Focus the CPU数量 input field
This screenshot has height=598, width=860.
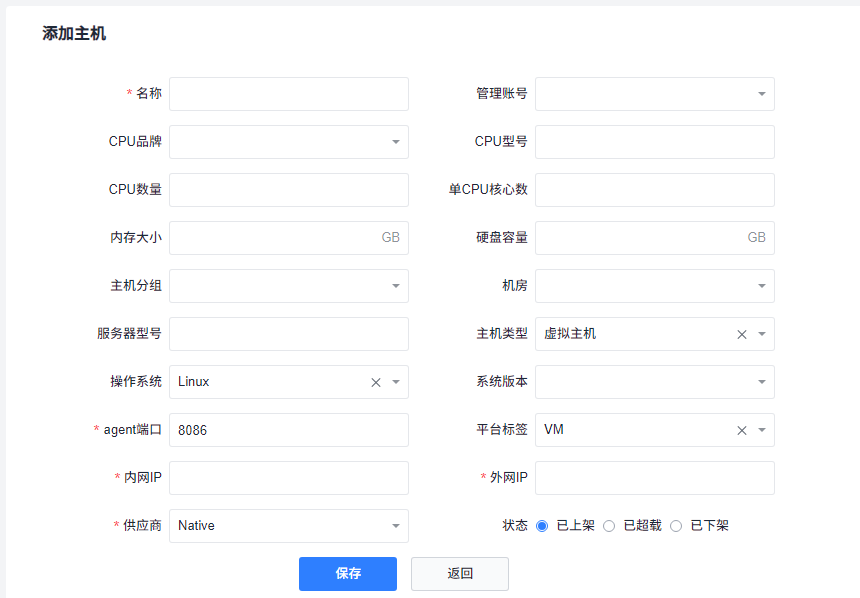point(288,190)
